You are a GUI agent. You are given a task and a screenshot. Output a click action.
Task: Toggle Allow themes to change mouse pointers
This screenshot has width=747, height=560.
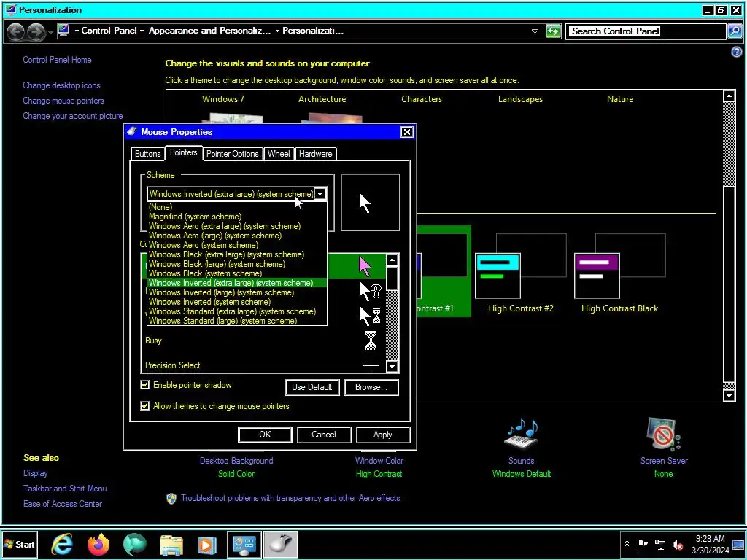tap(145, 405)
